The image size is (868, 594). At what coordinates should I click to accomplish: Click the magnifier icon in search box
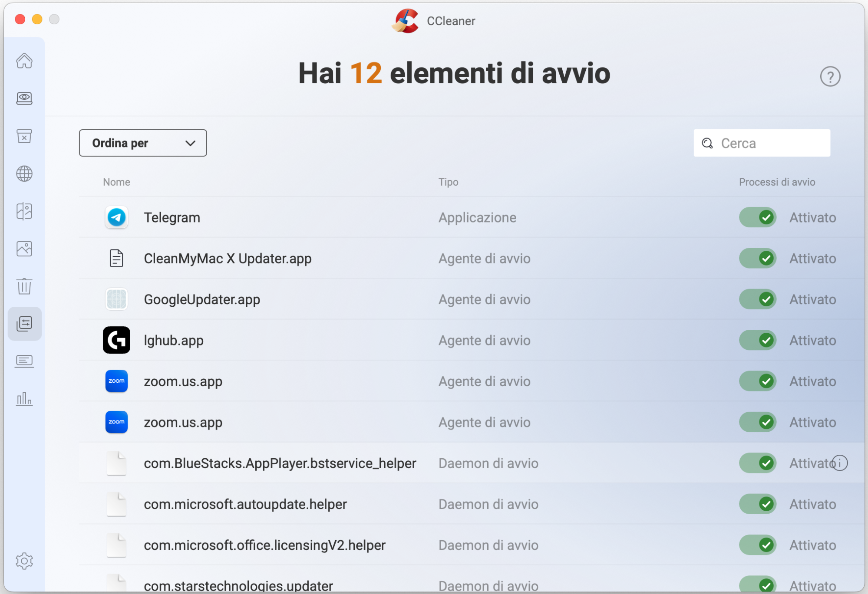pos(707,143)
